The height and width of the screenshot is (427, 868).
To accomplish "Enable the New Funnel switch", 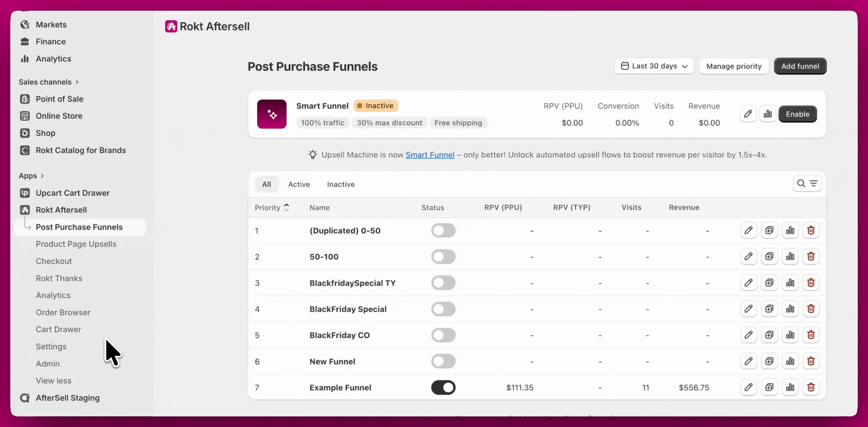I will pyautogui.click(x=443, y=361).
